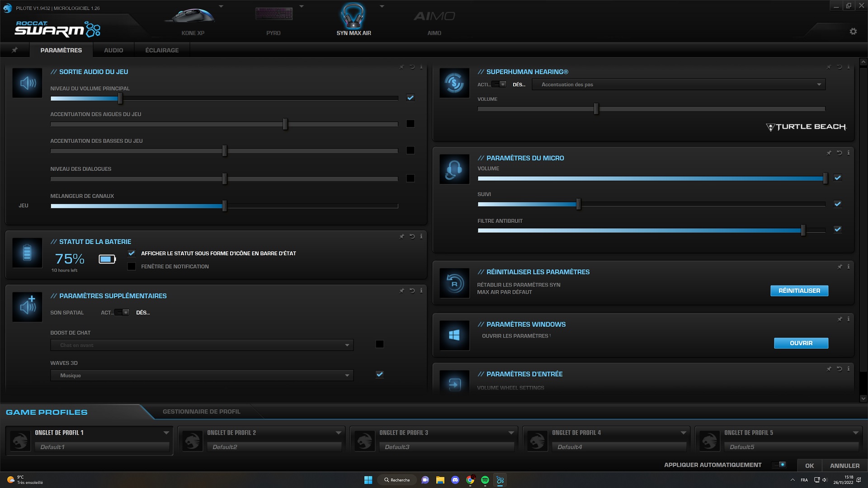The height and width of the screenshot is (488, 868).
Task: Click Mélangeur de Canaux slider handle
Action: point(225,206)
